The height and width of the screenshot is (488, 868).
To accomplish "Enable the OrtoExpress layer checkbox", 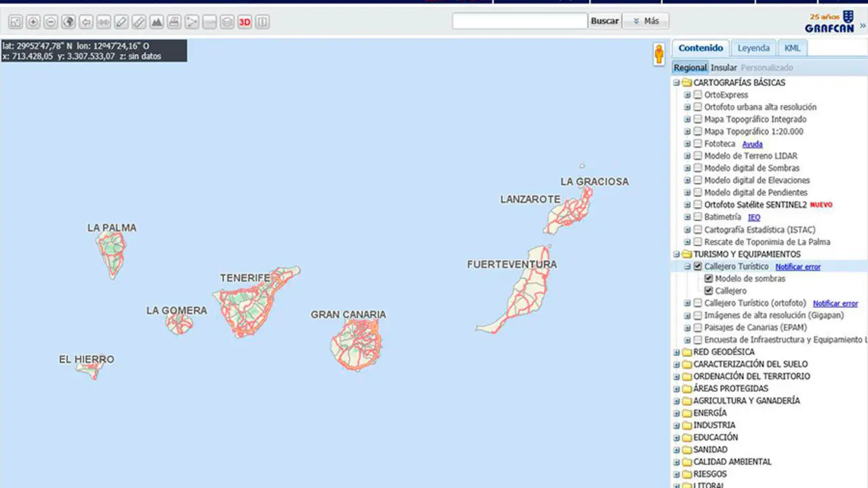I will tap(698, 95).
